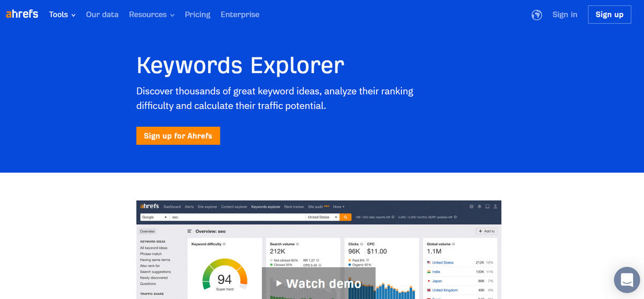This screenshot has height=299, width=644.
Task: Click info icon next to Keyword difficulty
Action: coord(224,244)
